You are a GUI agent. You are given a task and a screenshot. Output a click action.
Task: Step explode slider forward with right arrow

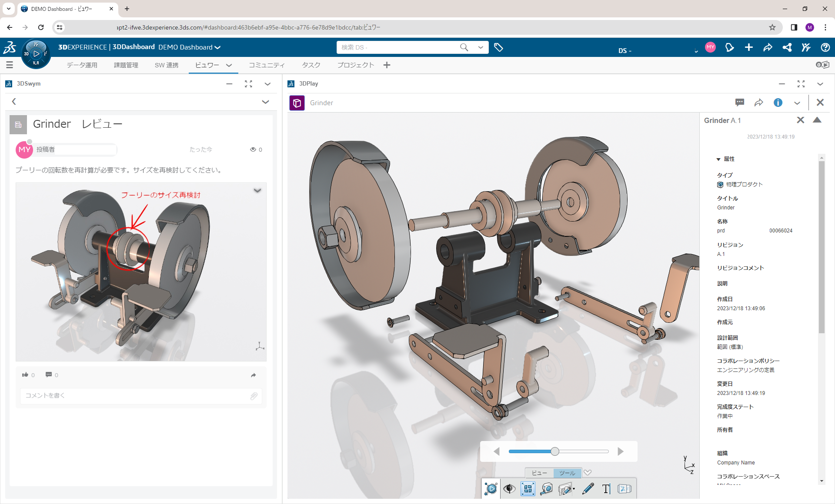tap(621, 451)
